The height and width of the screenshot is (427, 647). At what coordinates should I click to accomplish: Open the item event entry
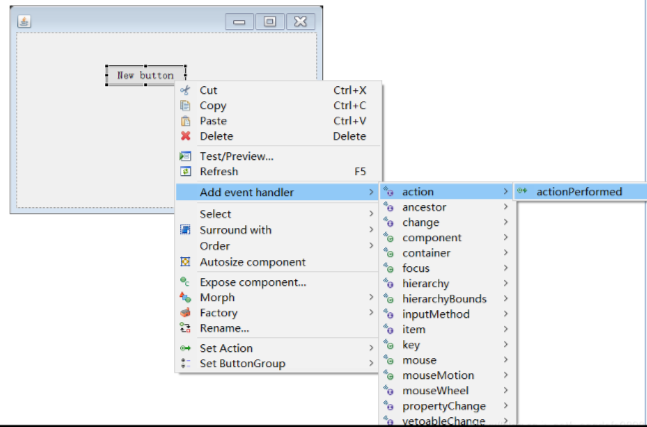(x=446, y=329)
